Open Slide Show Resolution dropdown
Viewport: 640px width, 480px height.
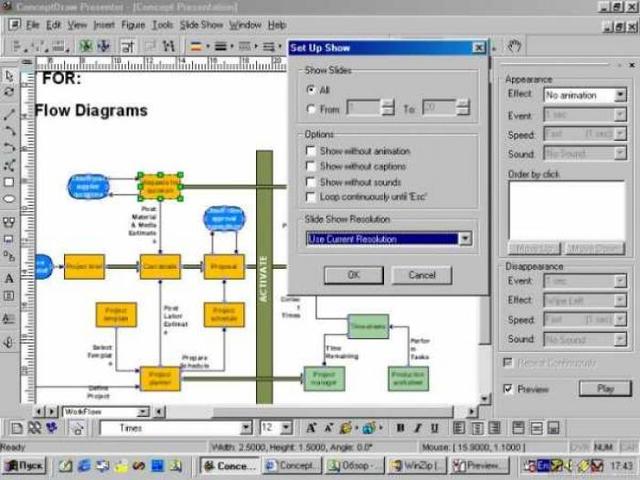click(x=465, y=239)
